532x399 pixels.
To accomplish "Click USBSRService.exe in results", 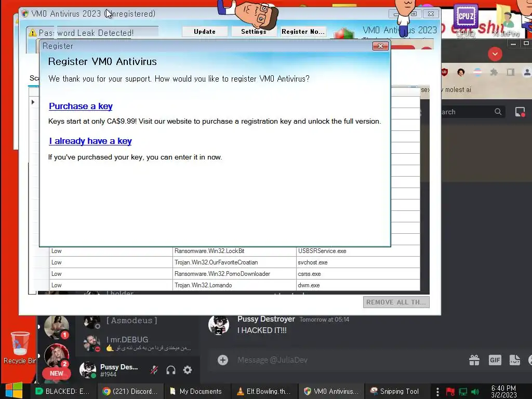I will (358, 251).
